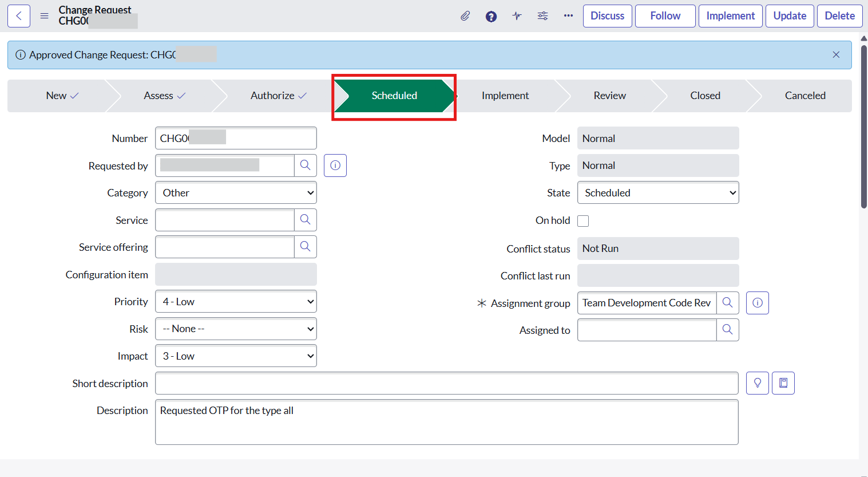868x477 pixels.
Task: Click the Service input field
Action: pyautogui.click(x=225, y=220)
